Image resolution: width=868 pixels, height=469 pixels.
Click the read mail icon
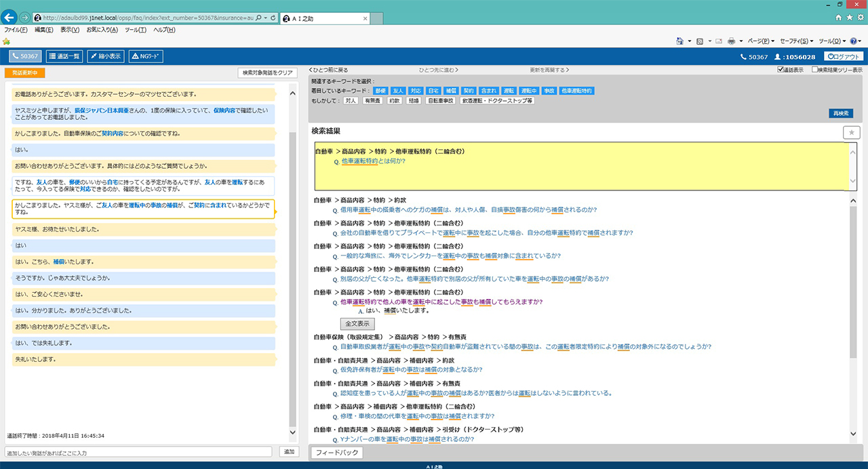click(718, 41)
